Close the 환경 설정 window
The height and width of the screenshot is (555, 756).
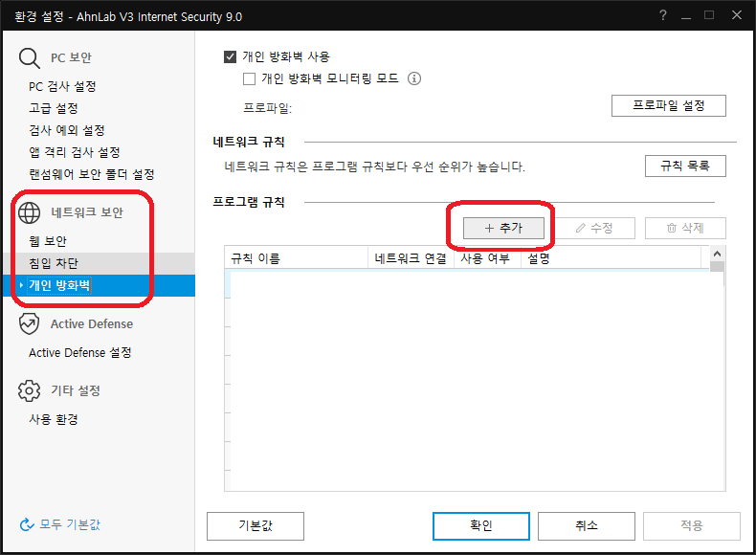pos(737,15)
